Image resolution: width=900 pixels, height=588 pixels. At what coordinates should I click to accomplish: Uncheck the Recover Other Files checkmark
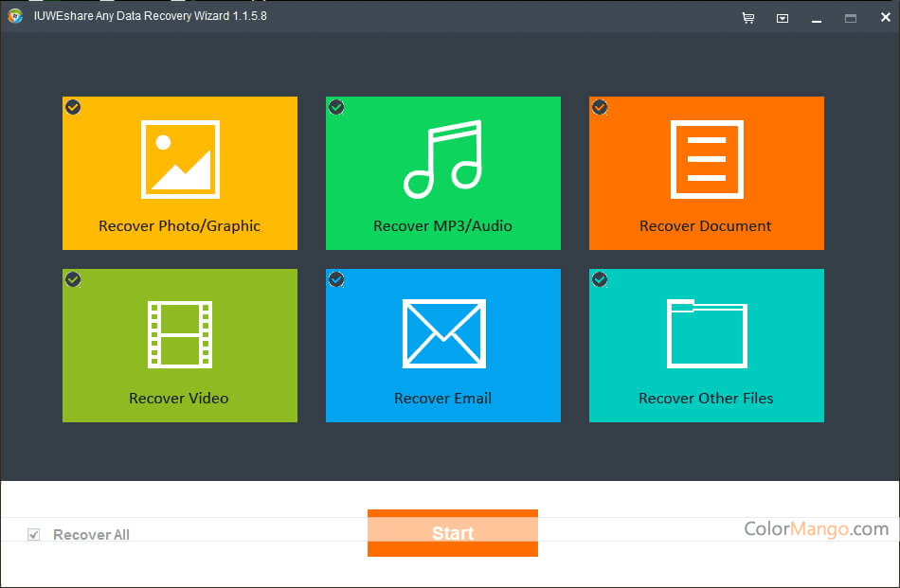coord(600,279)
